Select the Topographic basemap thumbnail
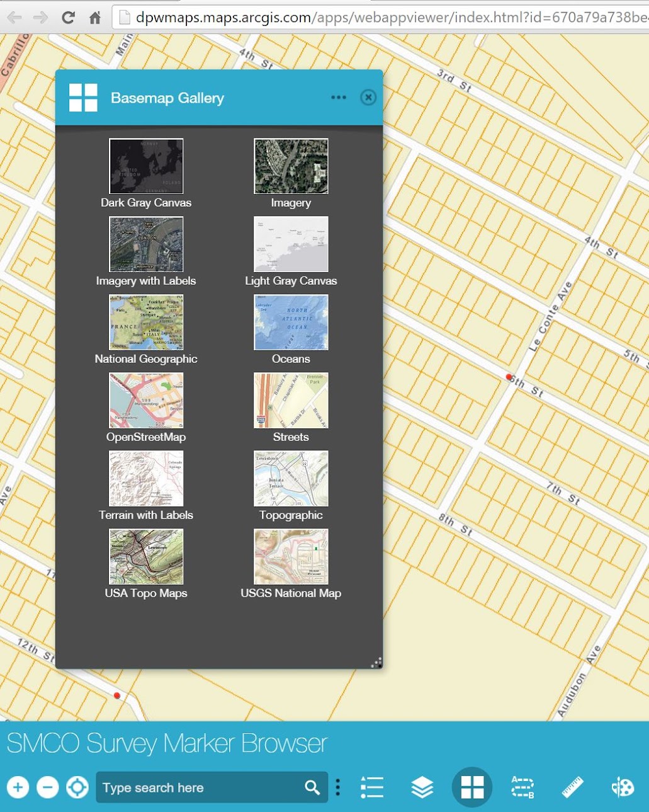The image size is (649, 812). pos(291,479)
